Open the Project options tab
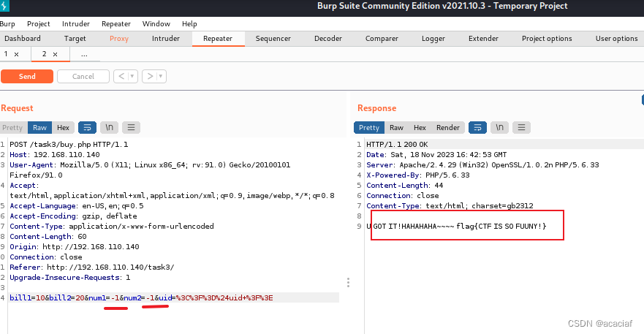644x334 pixels. pos(547,39)
